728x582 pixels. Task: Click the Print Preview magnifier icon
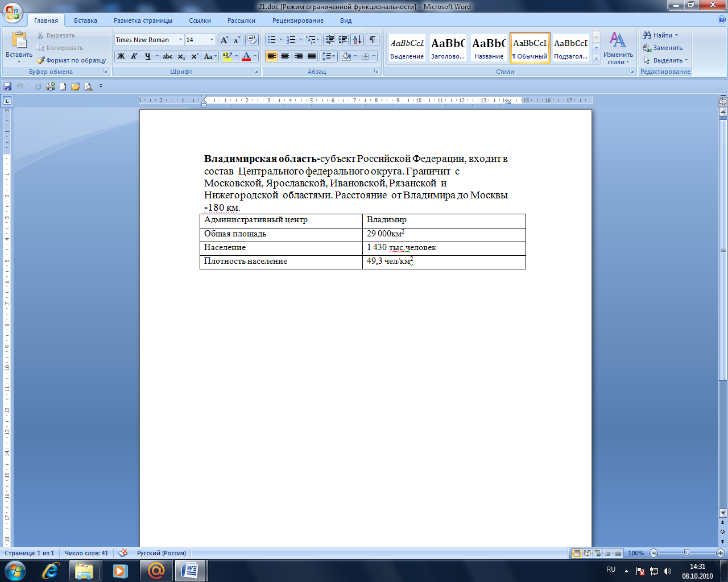(88, 86)
